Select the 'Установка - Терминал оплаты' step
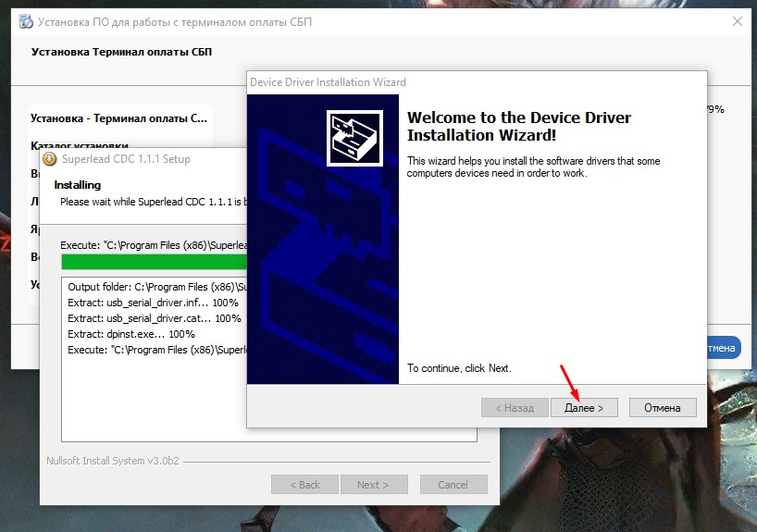The image size is (757, 532). tap(119, 118)
